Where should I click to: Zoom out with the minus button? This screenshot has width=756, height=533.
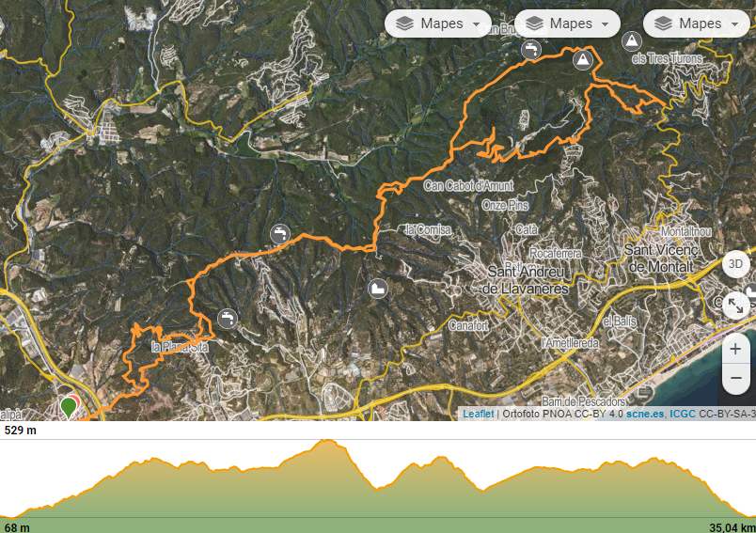point(735,378)
